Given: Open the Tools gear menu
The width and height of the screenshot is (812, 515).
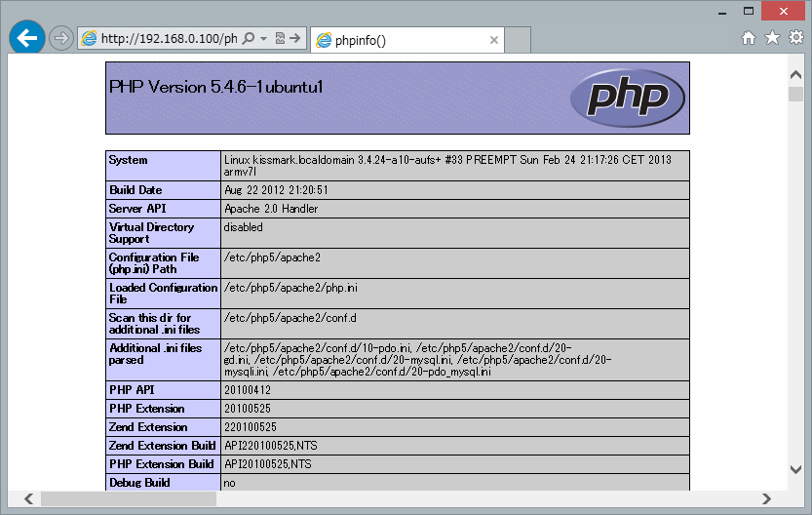Looking at the screenshot, I should [796, 37].
